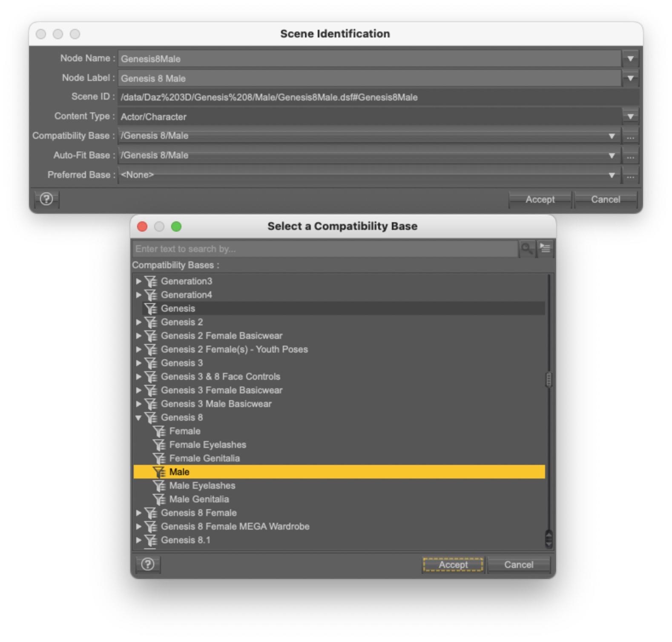Open help in Scene Identification dialog
The width and height of the screenshot is (672, 642).
click(x=46, y=199)
